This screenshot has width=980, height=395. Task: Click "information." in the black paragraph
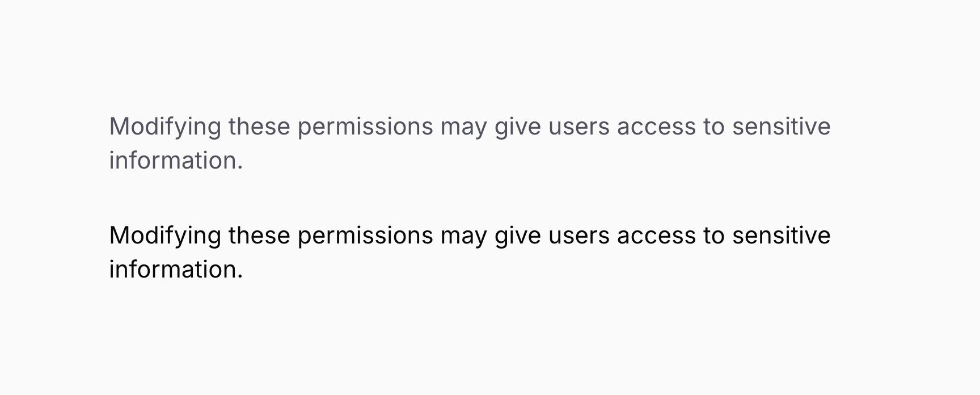pyautogui.click(x=176, y=270)
